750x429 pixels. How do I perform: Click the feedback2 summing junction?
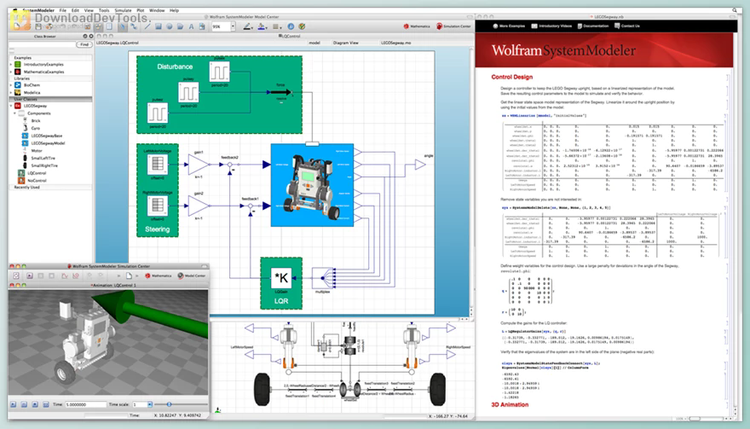[230, 165]
